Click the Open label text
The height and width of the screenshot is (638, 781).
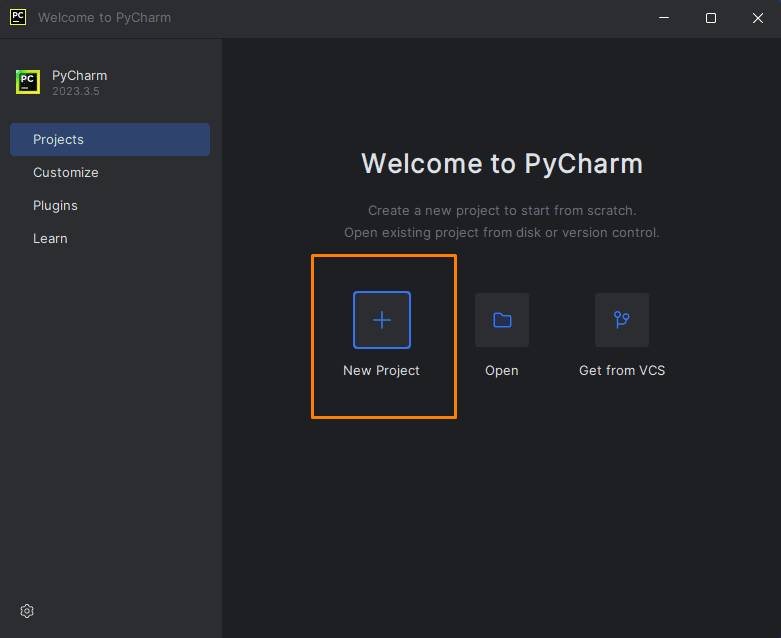pyautogui.click(x=502, y=371)
